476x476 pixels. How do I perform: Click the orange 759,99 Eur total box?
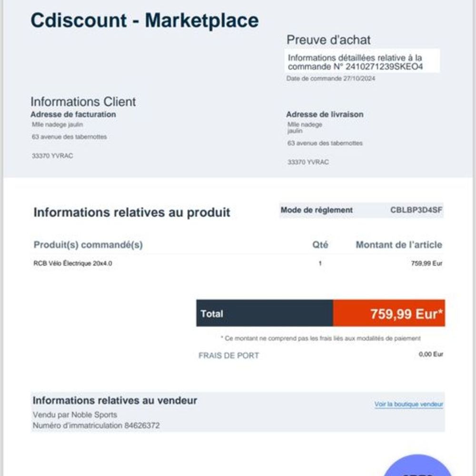pyautogui.click(x=389, y=313)
